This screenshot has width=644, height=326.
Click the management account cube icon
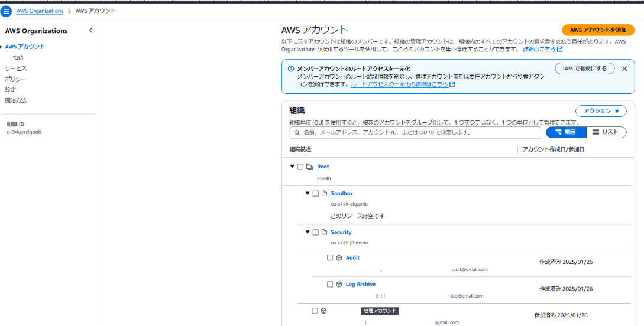[x=323, y=311]
